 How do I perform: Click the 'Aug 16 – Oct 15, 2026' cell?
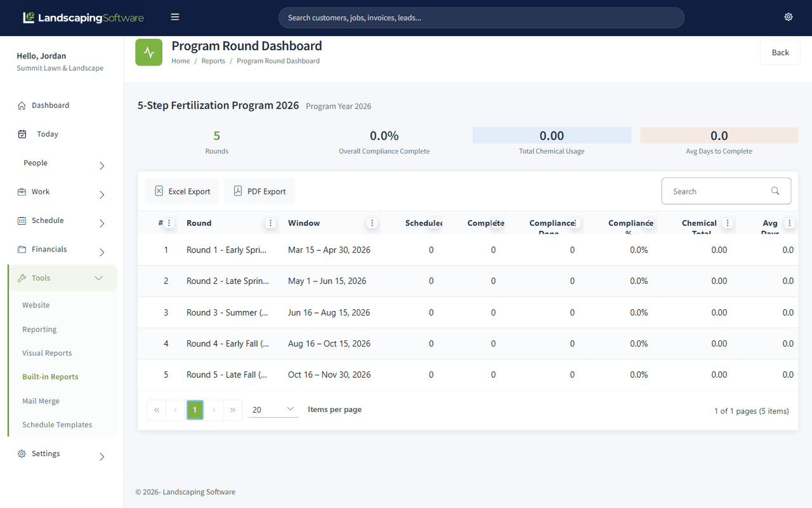[329, 344]
